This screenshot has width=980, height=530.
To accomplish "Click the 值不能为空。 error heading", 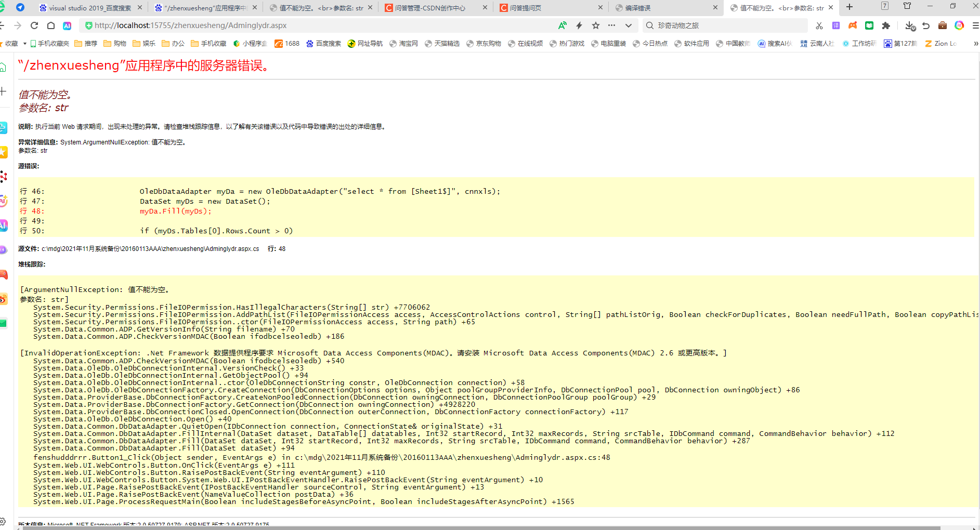I will pyautogui.click(x=45, y=95).
